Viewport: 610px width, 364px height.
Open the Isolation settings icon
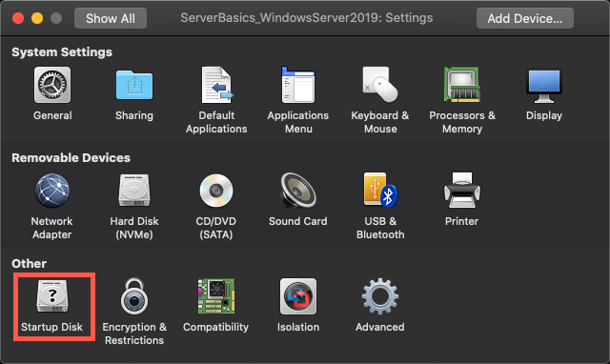coord(298,296)
